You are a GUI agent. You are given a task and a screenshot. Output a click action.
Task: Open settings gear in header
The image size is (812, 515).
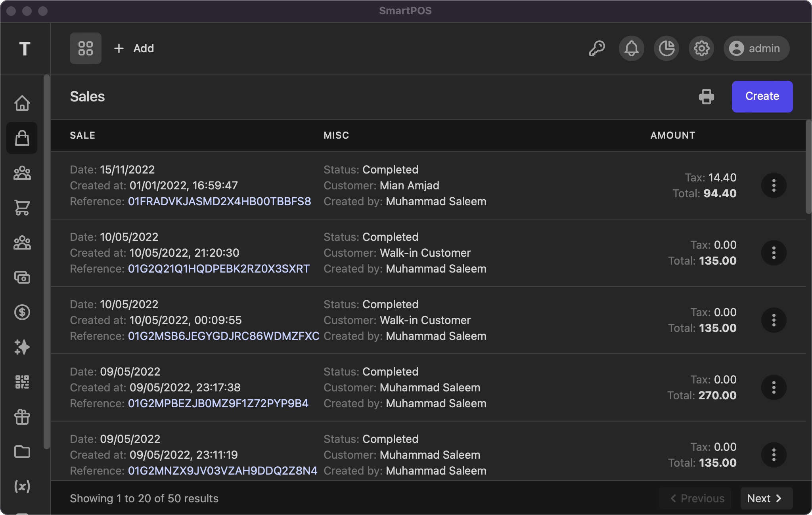(x=701, y=48)
